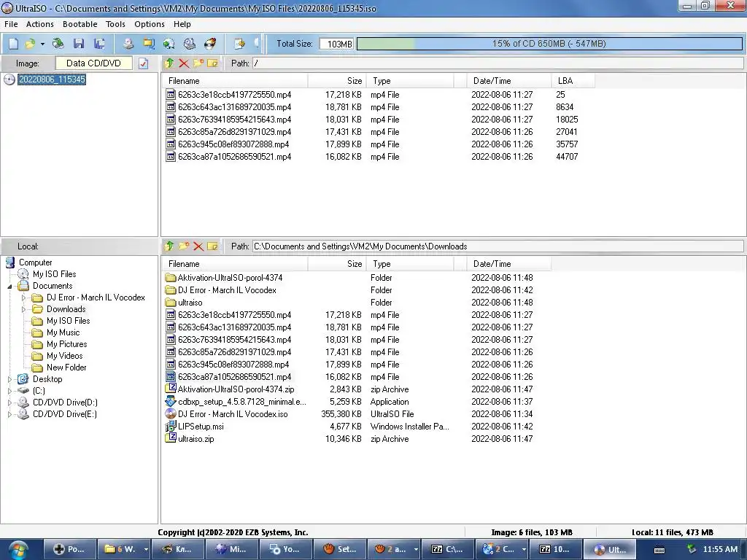Click the Image pane Path field showing /
The image size is (747, 560).
[498, 63]
